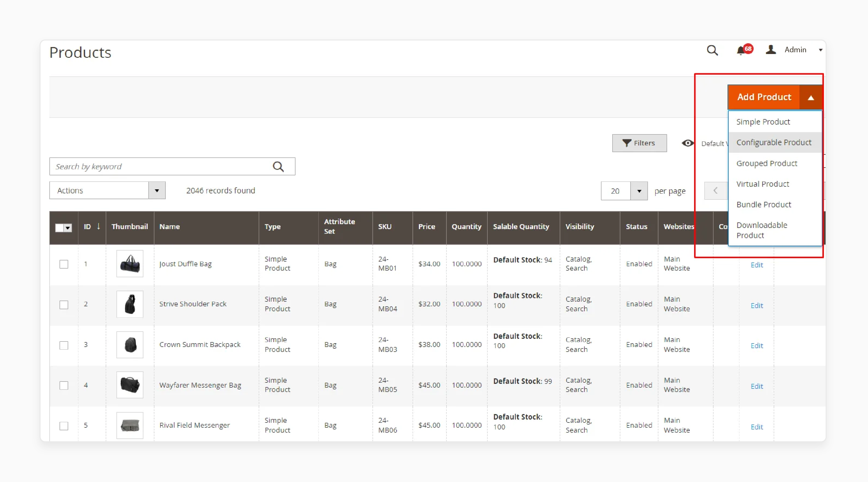This screenshot has height=482, width=868.
Task: Edit the per page value 20 field
Action: [x=615, y=191]
